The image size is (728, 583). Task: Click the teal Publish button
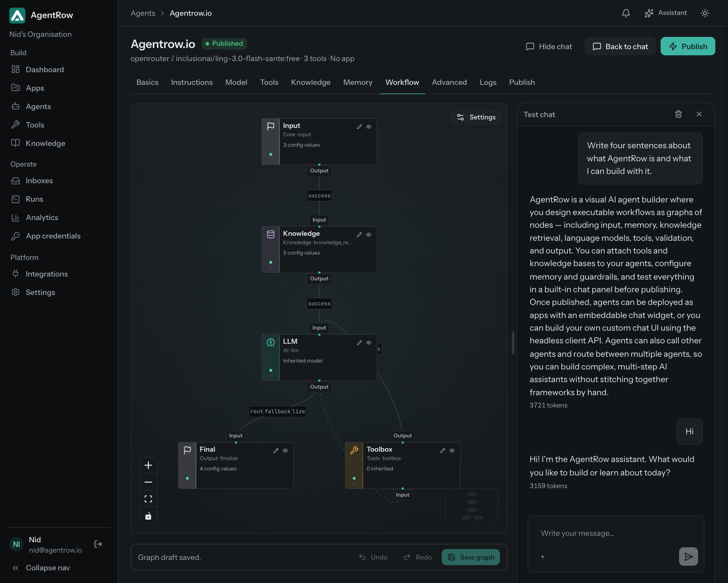click(x=688, y=46)
